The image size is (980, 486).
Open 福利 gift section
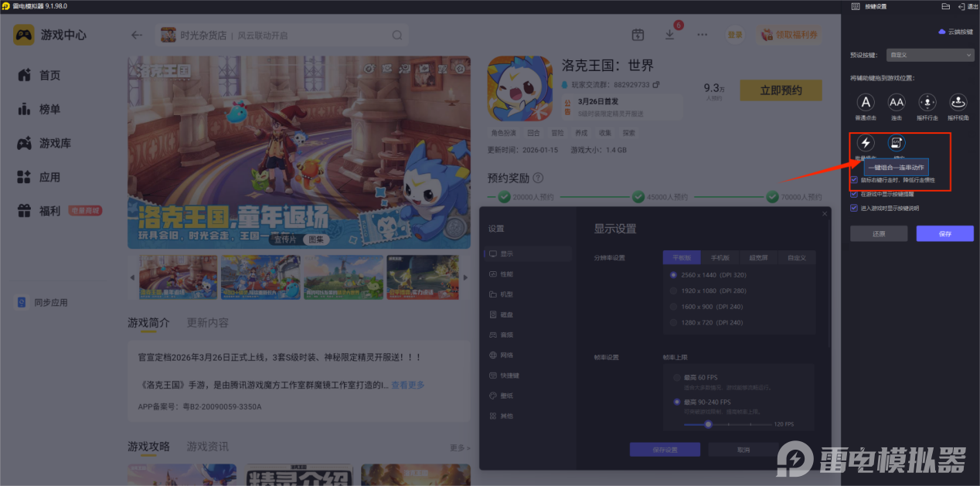[x=49, y=211]
